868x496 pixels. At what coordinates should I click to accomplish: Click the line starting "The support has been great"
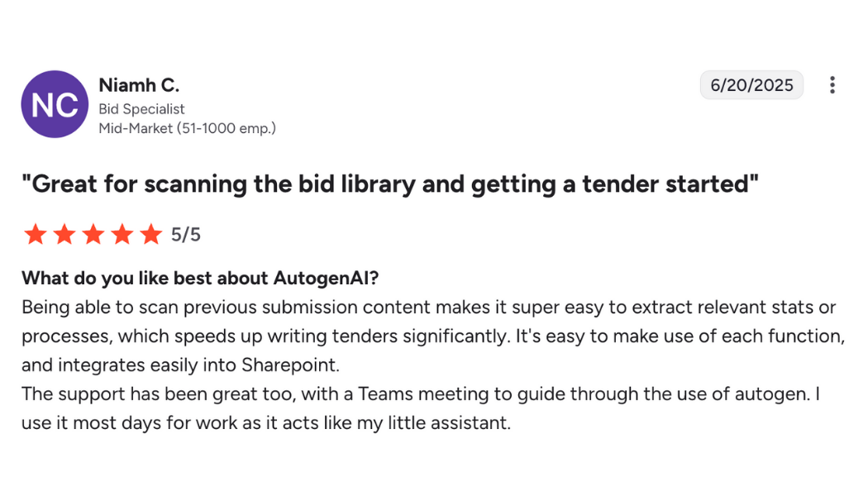pos(420,394)
